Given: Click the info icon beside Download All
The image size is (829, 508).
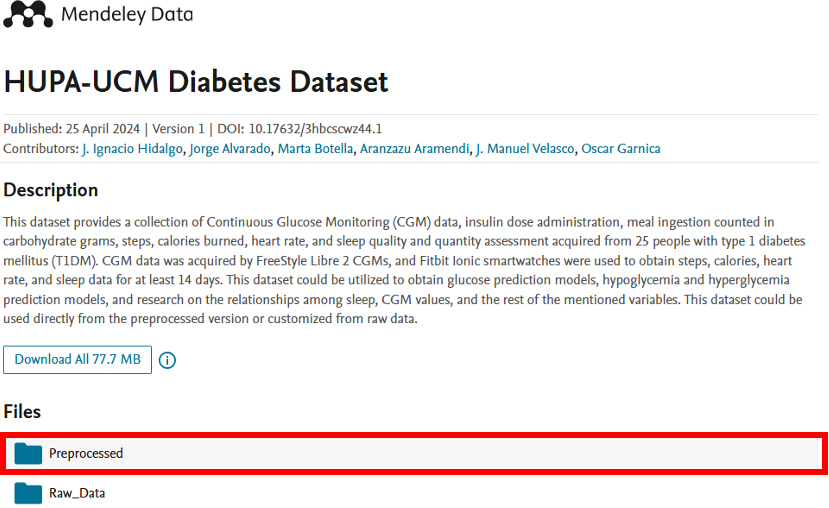Looking at the screenshot, I should (x=168, y=360).
